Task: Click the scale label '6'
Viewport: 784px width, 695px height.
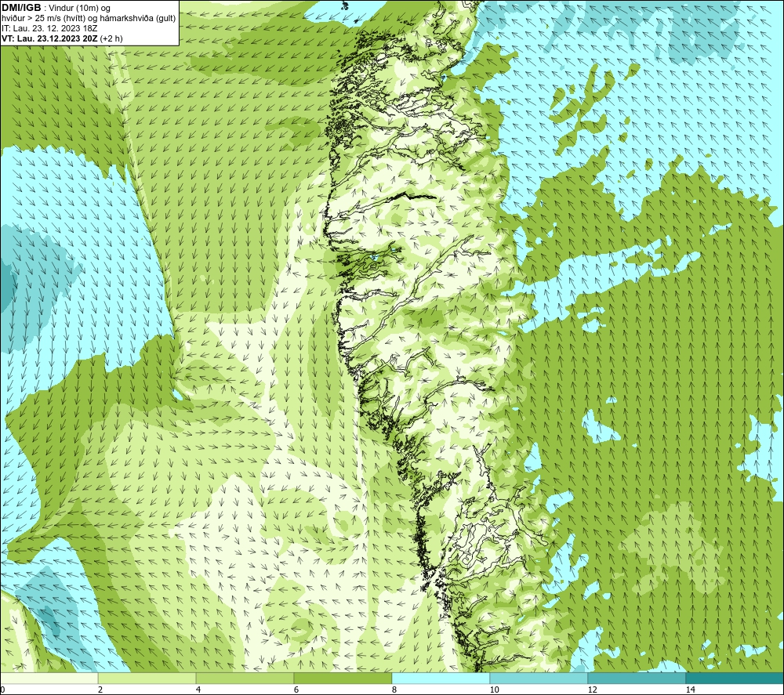Action: [x=296, y=690]
